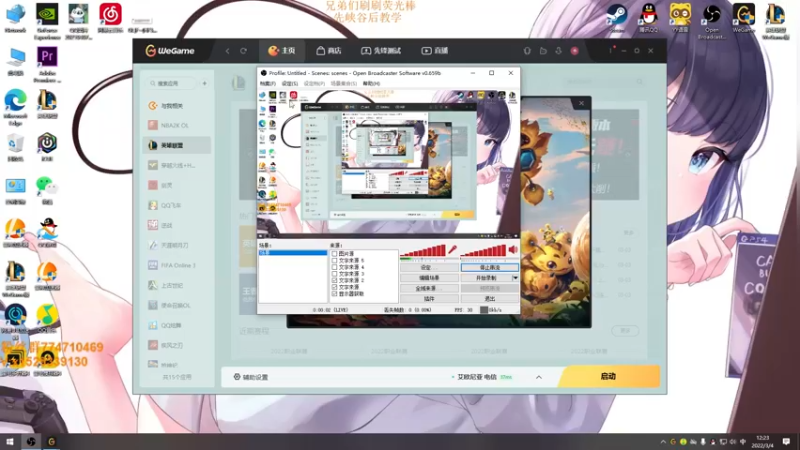Toggle 文字来源 checkbox without number in OBS
The image size is (800, 450).
(334, 287)
